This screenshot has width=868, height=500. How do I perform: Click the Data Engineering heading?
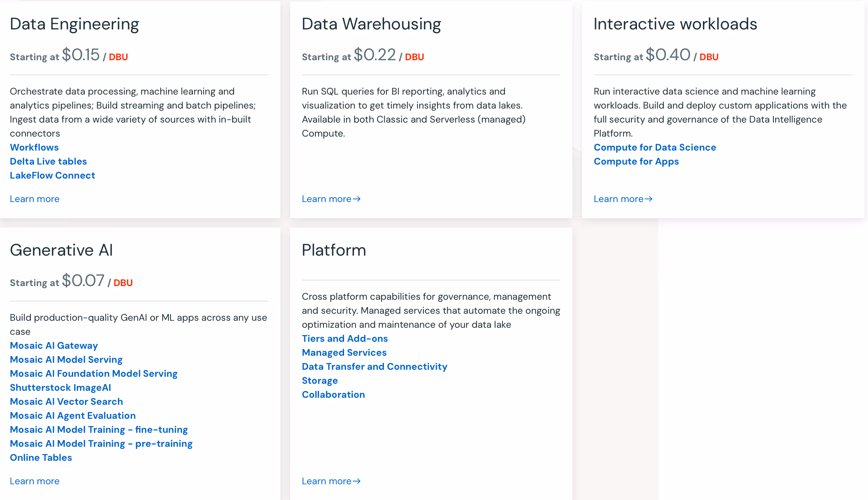click(75, 24)
